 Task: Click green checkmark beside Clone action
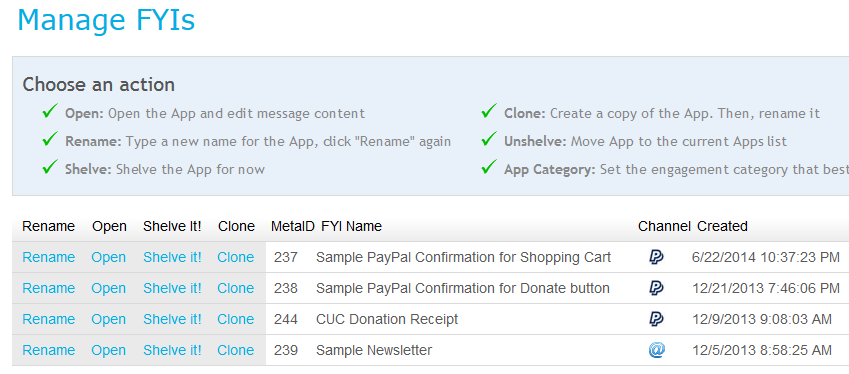[489, 111]
